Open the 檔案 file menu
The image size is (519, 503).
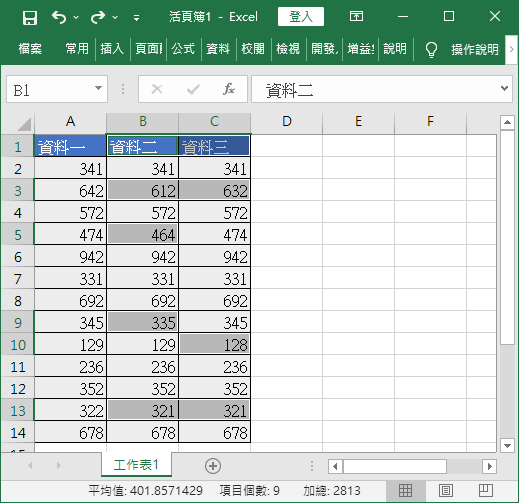point(30,49)
